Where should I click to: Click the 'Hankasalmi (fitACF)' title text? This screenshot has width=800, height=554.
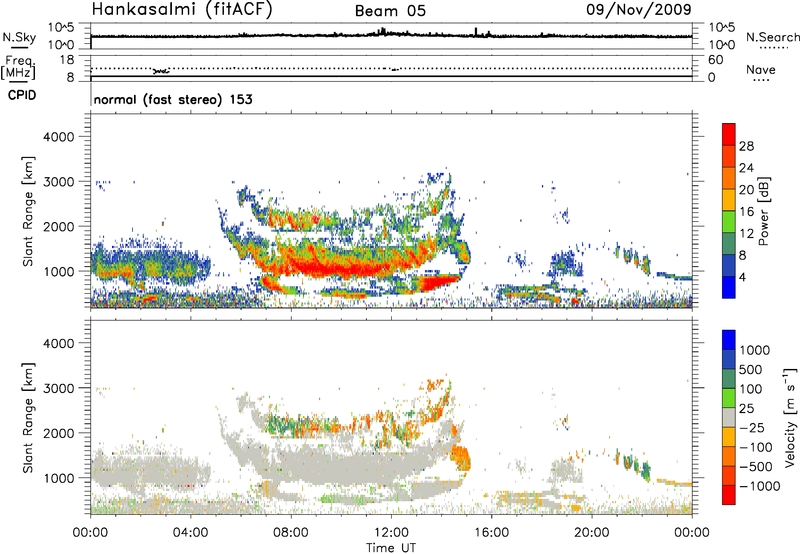click(182, 10)
